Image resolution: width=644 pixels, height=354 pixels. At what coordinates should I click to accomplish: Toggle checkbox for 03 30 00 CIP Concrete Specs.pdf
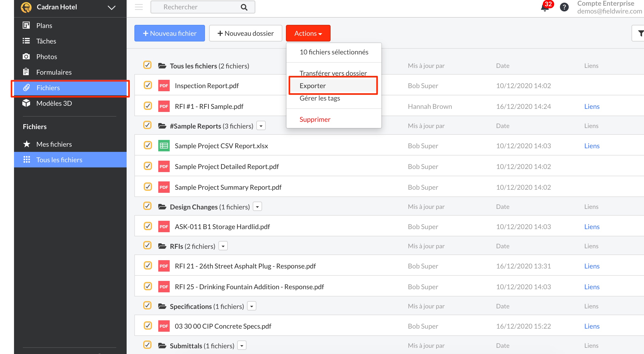[148, 325]
